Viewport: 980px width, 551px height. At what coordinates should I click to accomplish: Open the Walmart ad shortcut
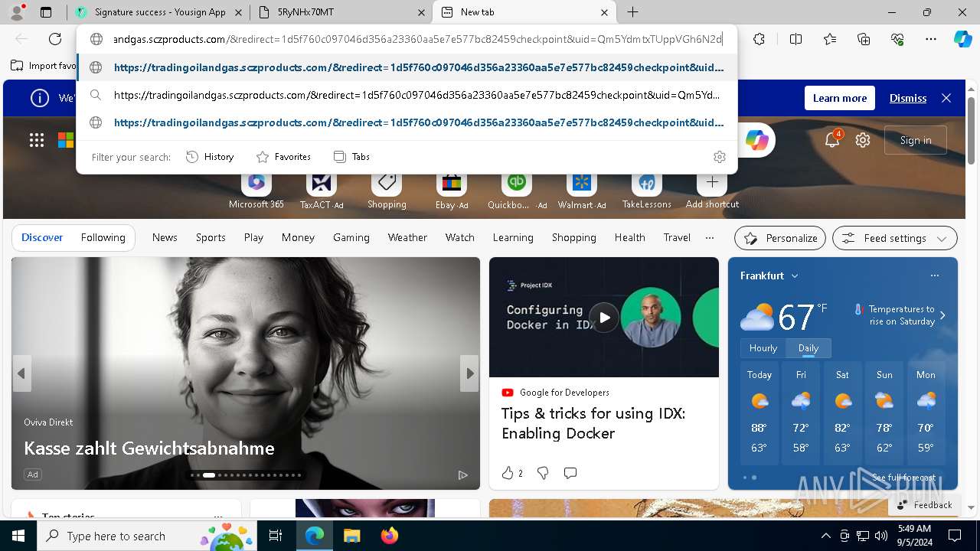[x=581, y=191]
